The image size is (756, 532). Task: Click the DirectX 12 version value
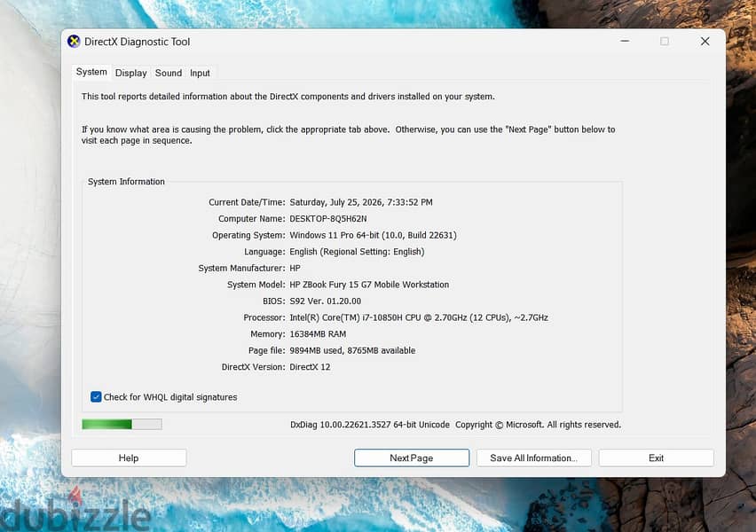(x=310, y=367)
